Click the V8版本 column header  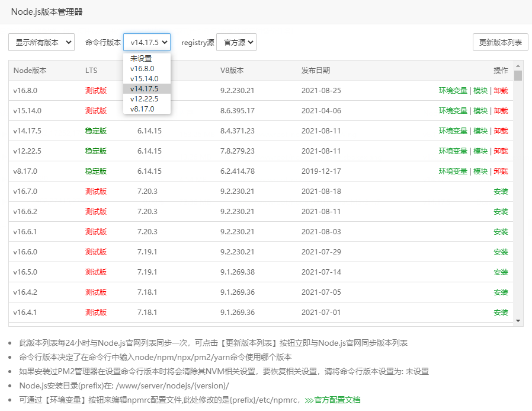click(x=232, y=71)
